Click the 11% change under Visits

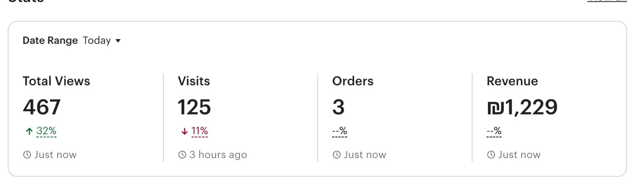(x=200, y=131)
